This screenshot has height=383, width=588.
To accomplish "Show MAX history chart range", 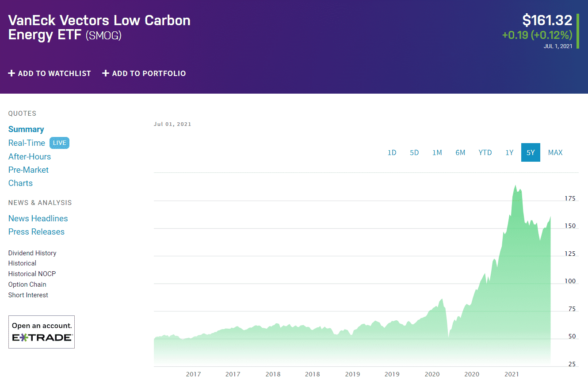I will pos(555,152).
